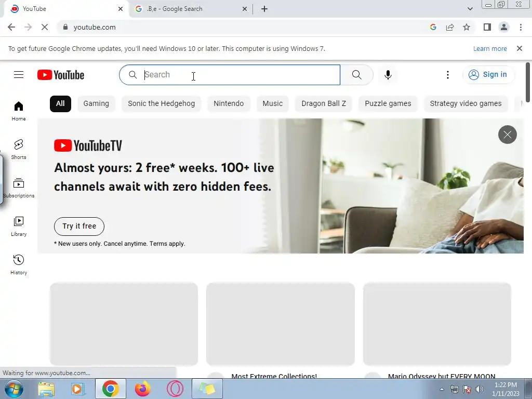Viewport: 532px width, 399px height.
Task: Share this page icon in toolbar
Action: point(450,27)
